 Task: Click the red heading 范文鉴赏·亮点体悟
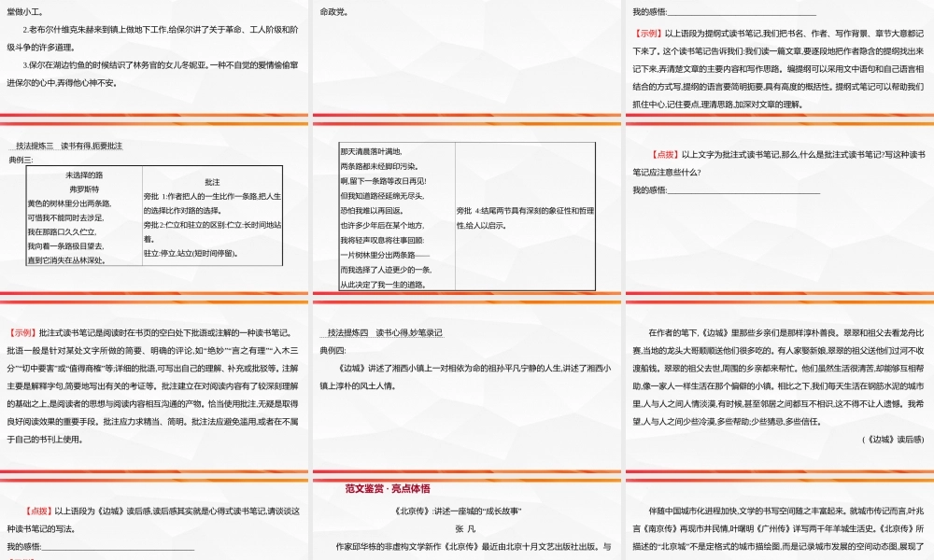[388, 488]
